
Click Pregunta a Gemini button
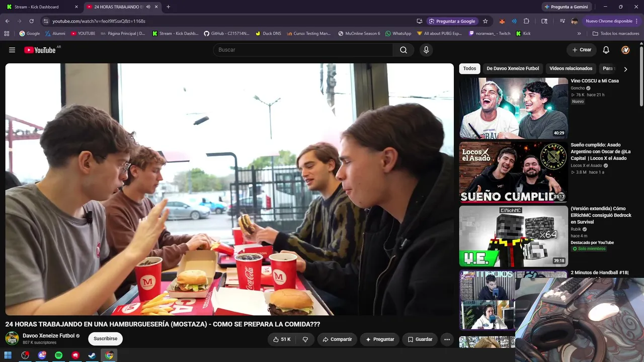click(566, 7)
